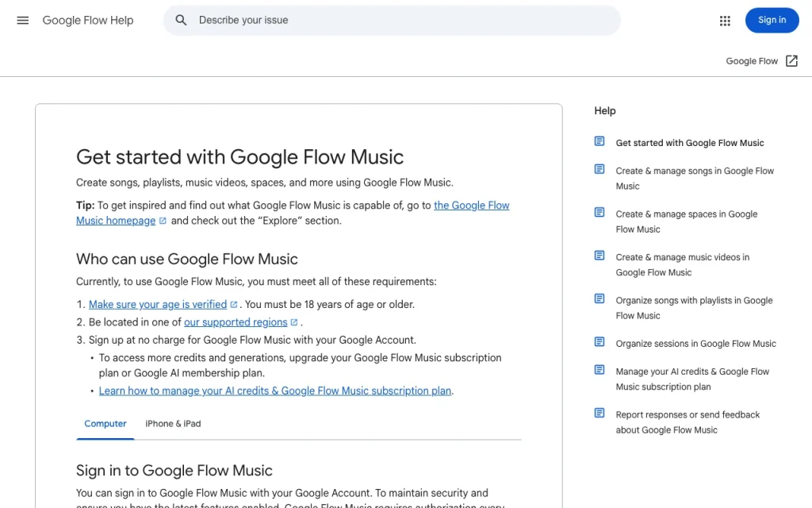Open Organize sessions in Google Flow Music
The width and height of the screenshot is (812, 508).
tap(696, 344)
